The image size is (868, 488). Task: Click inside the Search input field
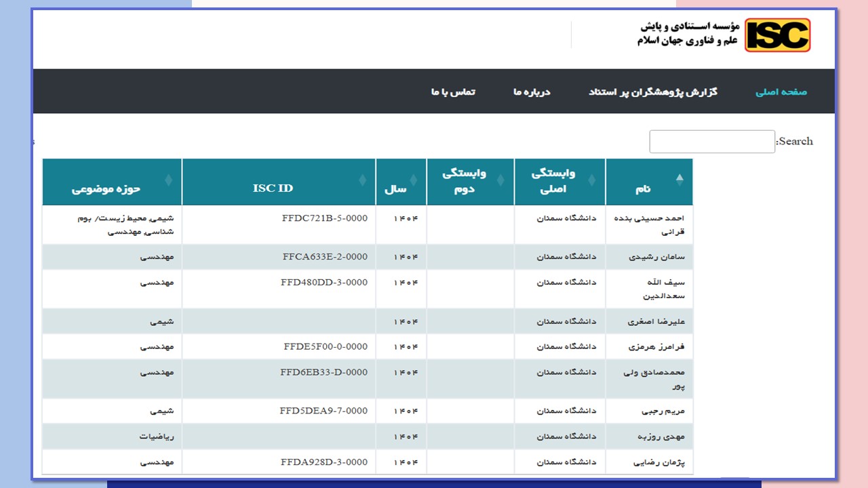[711, 142]
